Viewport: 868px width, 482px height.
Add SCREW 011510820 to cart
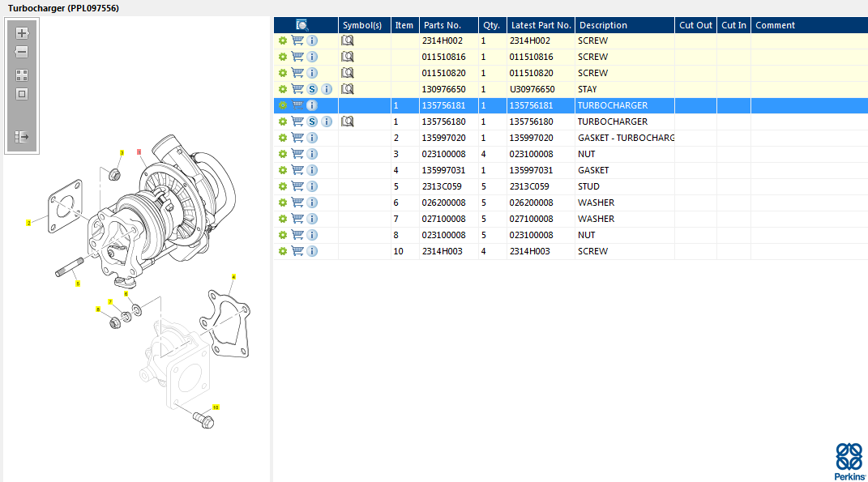tap(297, 73)
